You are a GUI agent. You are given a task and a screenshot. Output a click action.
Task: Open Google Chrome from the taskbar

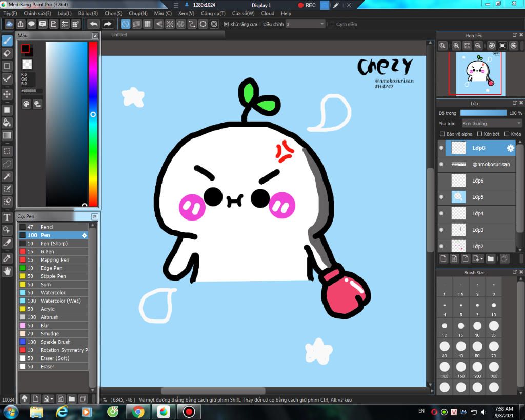[138, 412]
